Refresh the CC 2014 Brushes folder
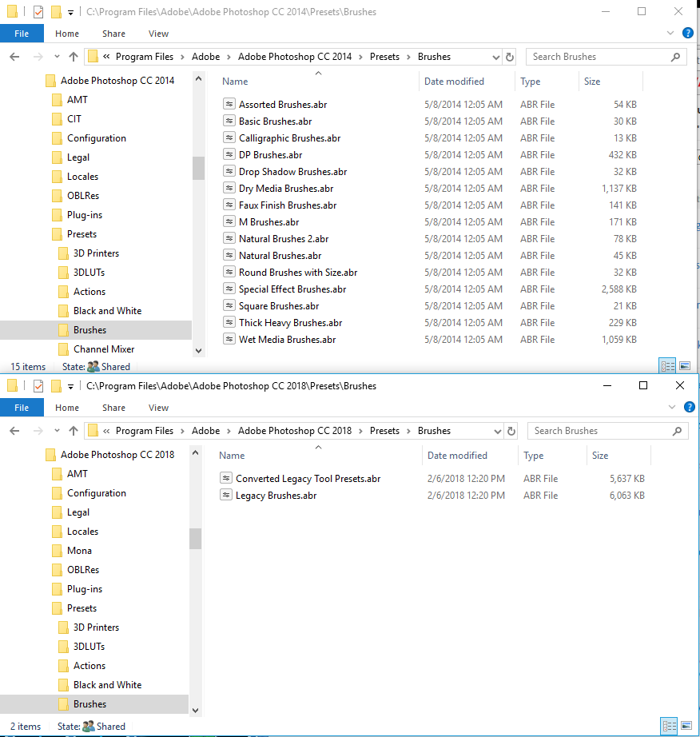 [x=510, y=57]
